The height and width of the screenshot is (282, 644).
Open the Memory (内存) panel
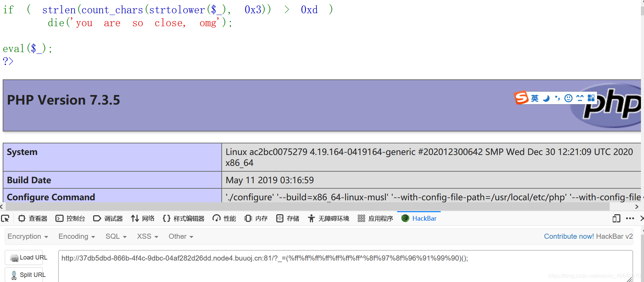(256, 218)
